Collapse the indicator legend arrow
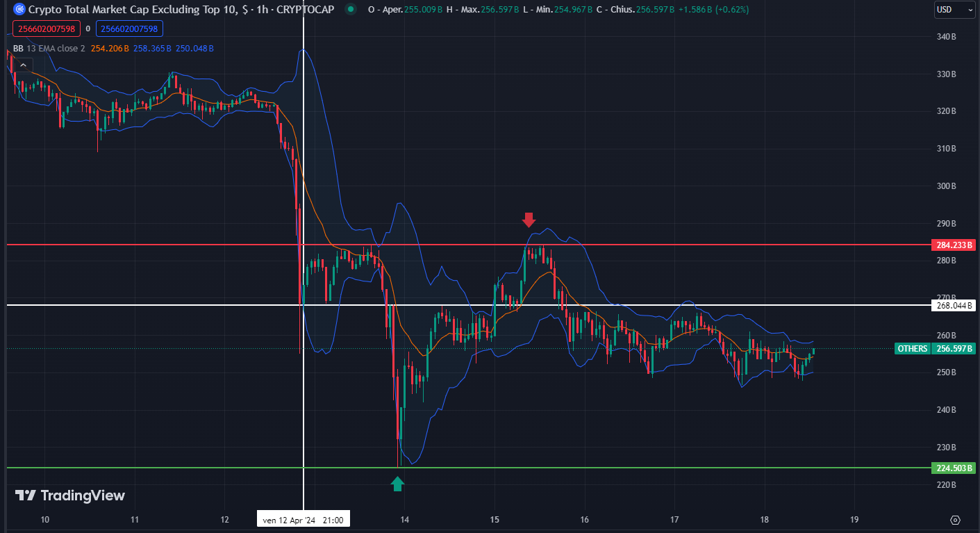This screenshot has height=533, width=980. coord(23,65)
